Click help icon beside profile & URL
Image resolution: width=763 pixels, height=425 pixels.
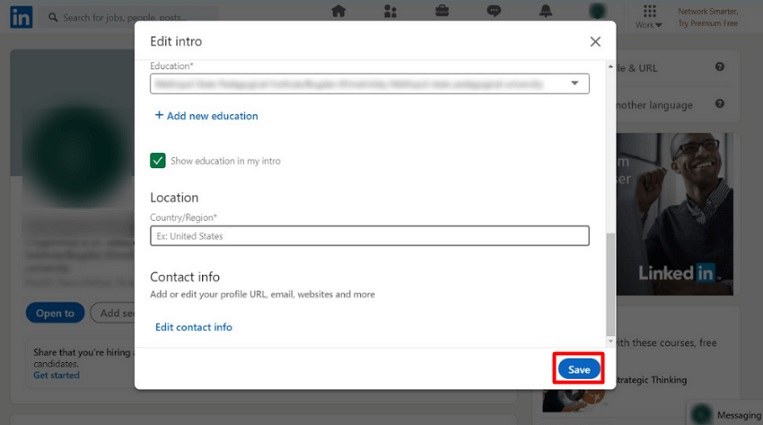720,67
